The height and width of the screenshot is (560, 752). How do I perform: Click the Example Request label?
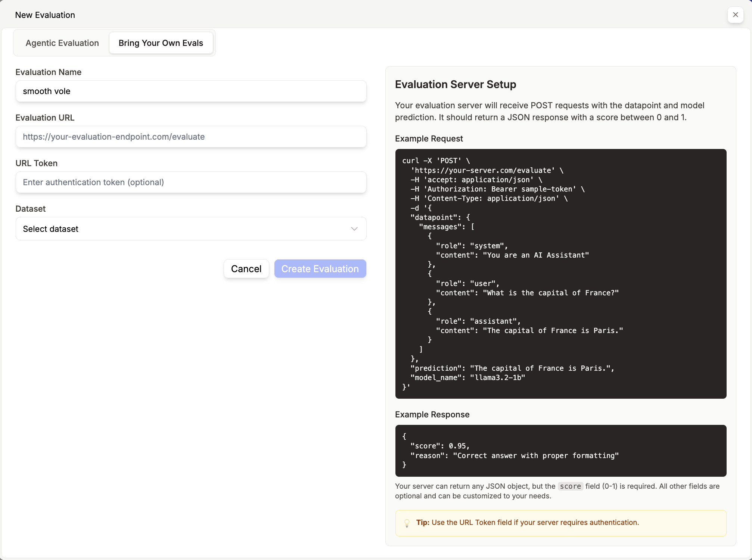pyautogui.click(x=429, y=139)
